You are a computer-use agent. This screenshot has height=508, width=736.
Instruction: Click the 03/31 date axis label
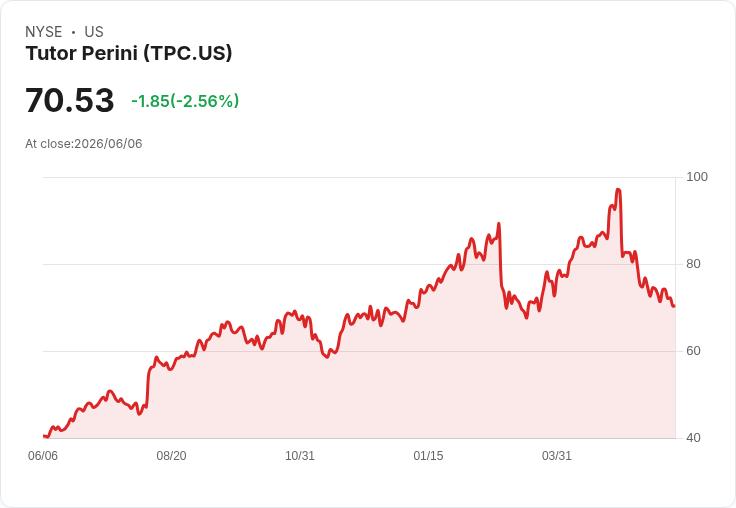pyautogui.click(x=557, y=456)
